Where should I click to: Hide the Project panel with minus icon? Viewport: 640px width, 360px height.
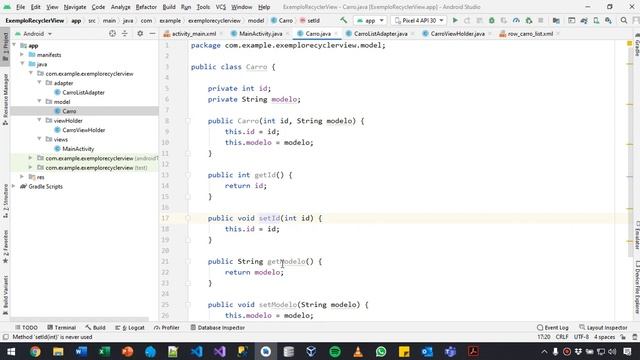click(x=152, y=33)
